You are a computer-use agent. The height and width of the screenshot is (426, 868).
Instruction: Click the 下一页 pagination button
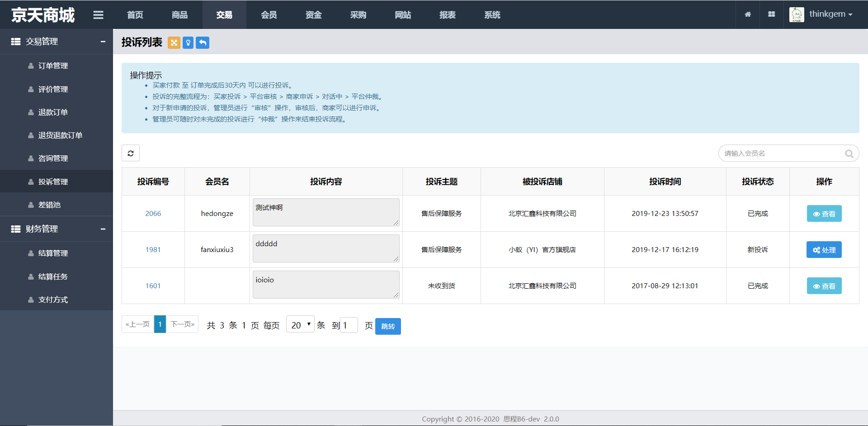182,324
